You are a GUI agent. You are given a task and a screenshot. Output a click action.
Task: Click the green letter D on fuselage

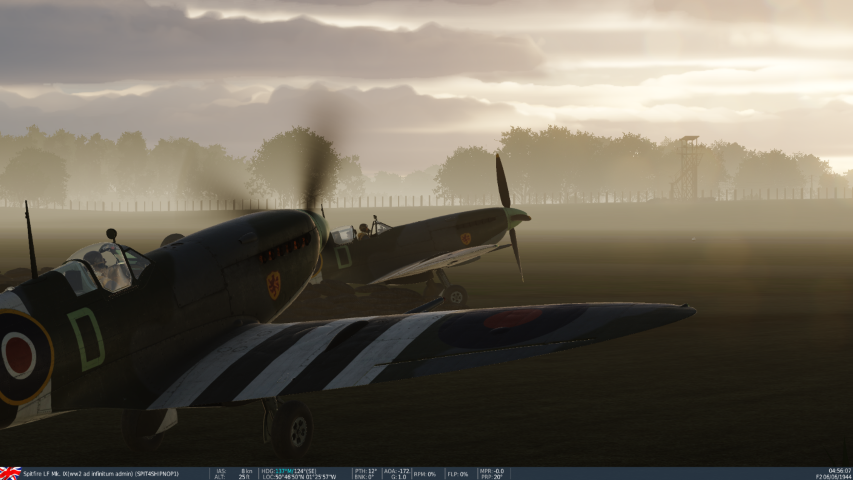(86, 338)
